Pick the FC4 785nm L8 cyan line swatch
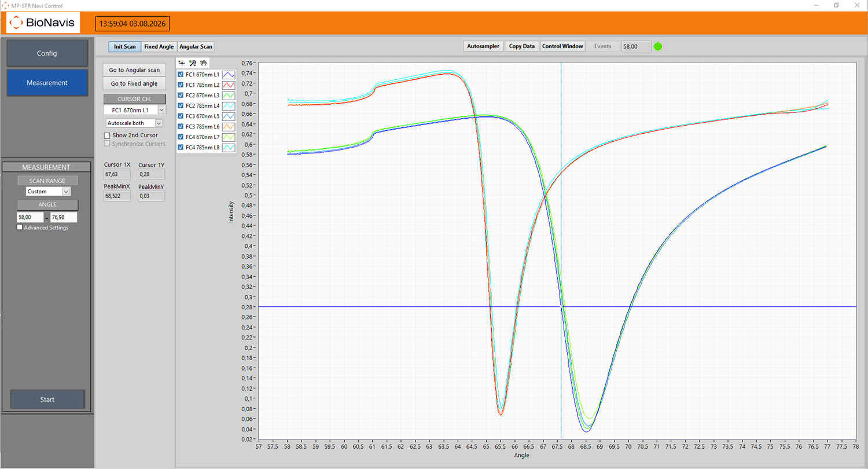Image resolution: width=868 pixels, height=469 pixels. (229, 148)
